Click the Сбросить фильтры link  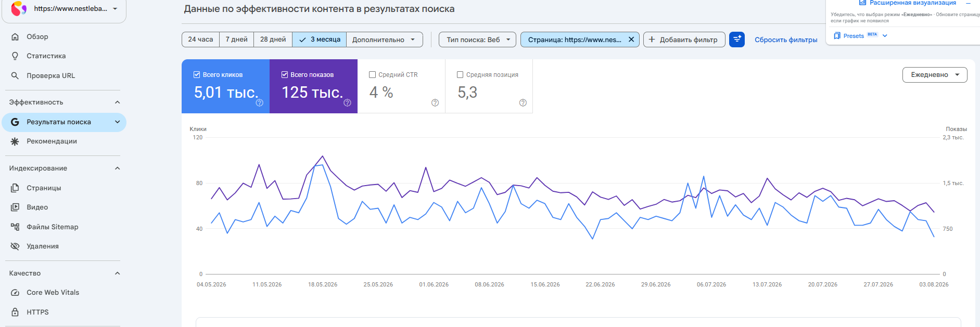(786, 40)
